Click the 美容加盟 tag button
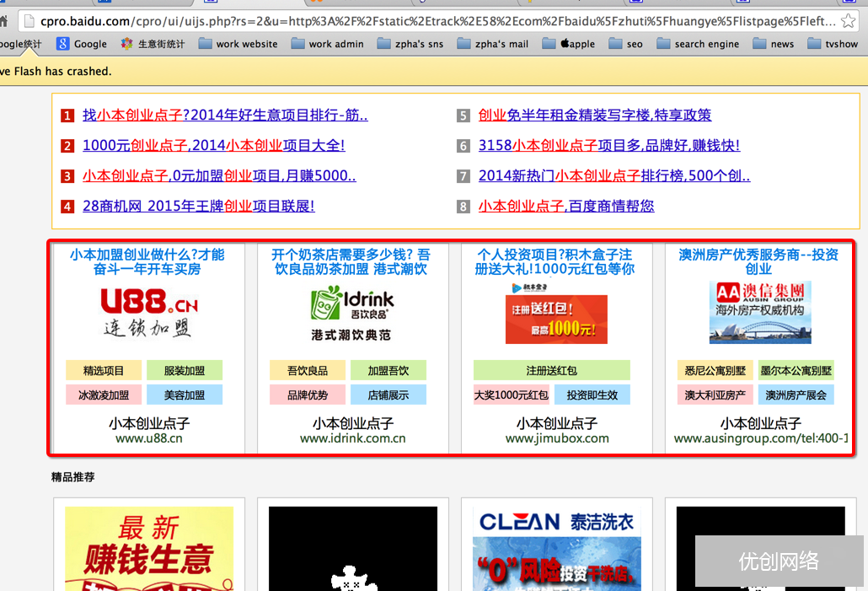Image resolution: width=868 pixels, height=591 pixels. [185, 395]
